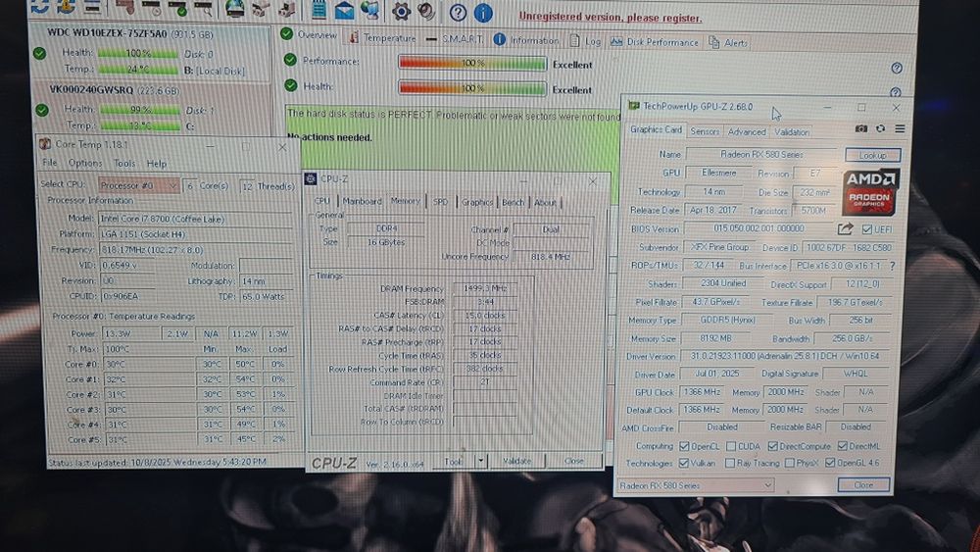Click the globe-on-disk toolbar icon

(x=235, y=9)
